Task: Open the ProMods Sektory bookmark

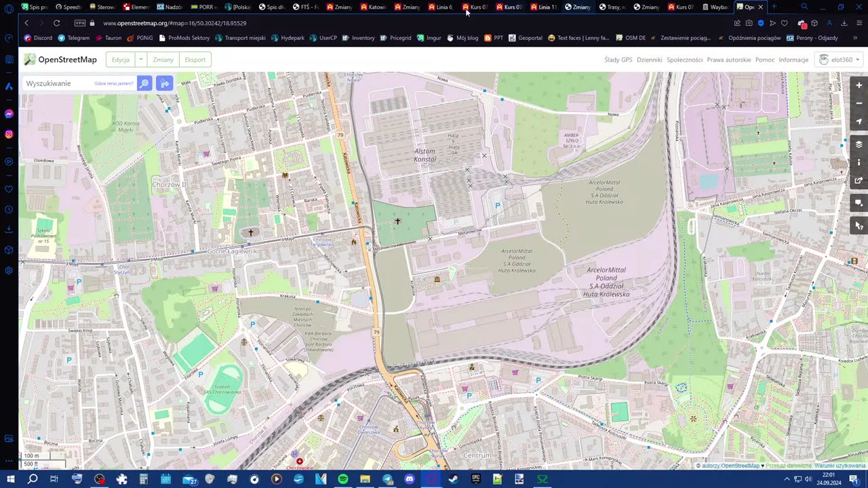Action: pyautogui.click(x=184, y=38)
